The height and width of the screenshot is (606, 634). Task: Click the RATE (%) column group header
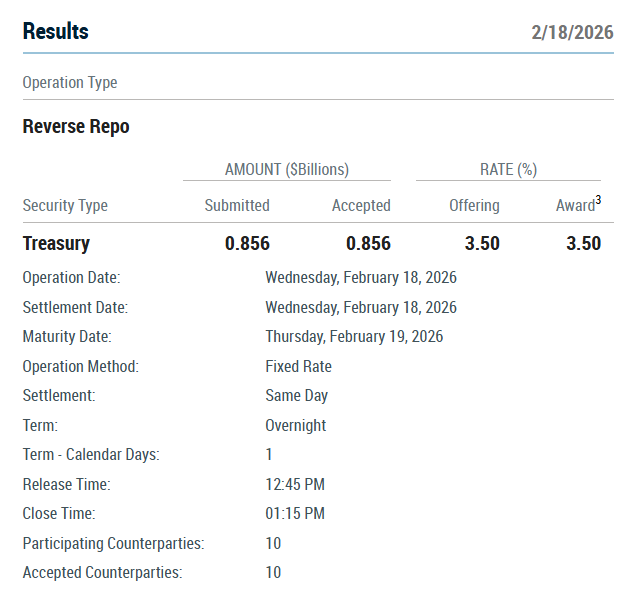point(508,169)
